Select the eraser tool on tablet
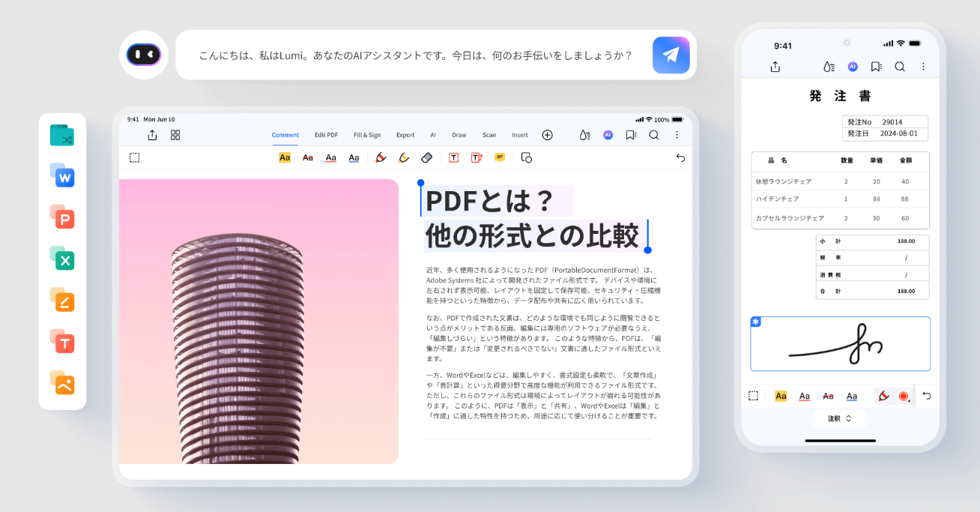The image size is (980, 512). point(427,157)
